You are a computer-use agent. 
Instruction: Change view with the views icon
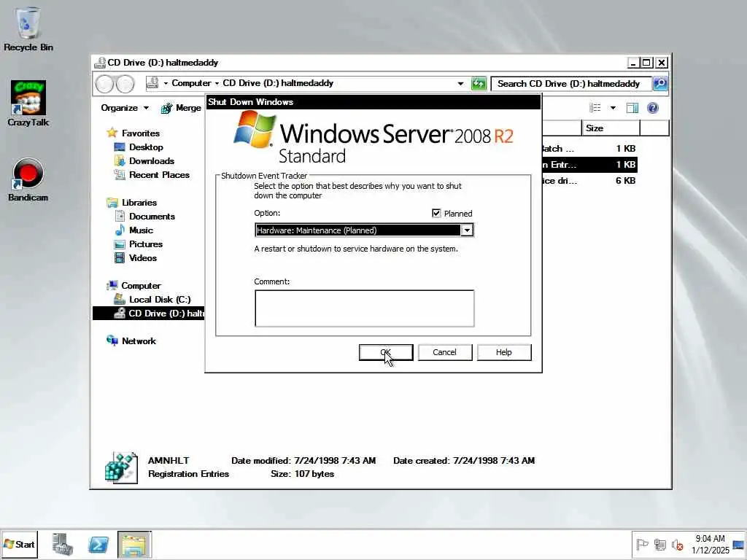point(595,108)
